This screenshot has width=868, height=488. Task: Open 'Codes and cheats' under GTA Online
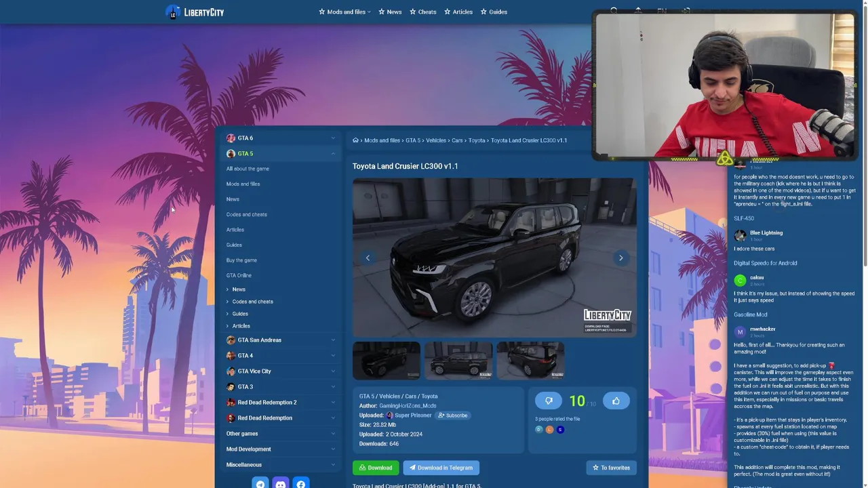(x=253, y=302)
